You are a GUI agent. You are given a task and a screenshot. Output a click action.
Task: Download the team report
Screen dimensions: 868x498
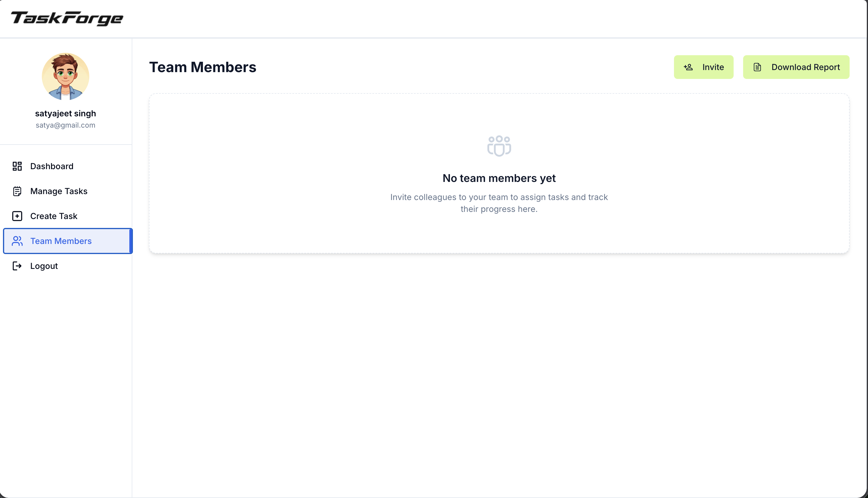tap(796, 67)
